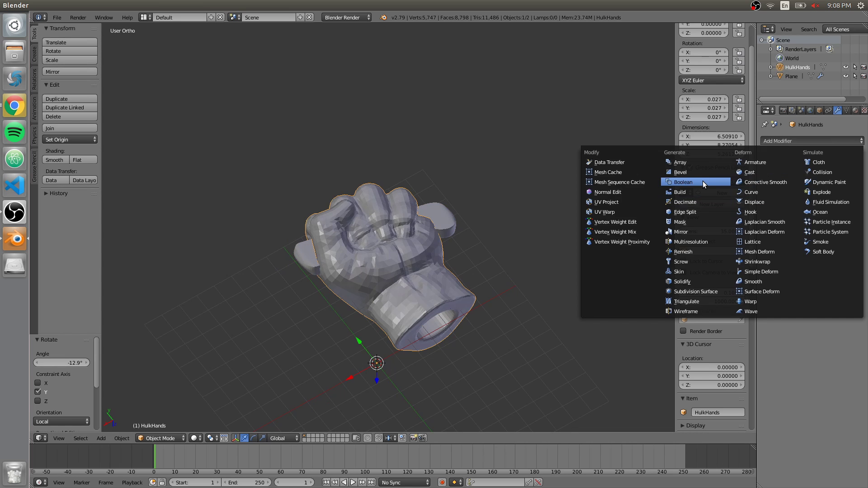This screenshot has height=488, width=868.
Task: Toggle HulkHands visibility eye in outliner
Action: pyautogui.click(x=846, y=67)
